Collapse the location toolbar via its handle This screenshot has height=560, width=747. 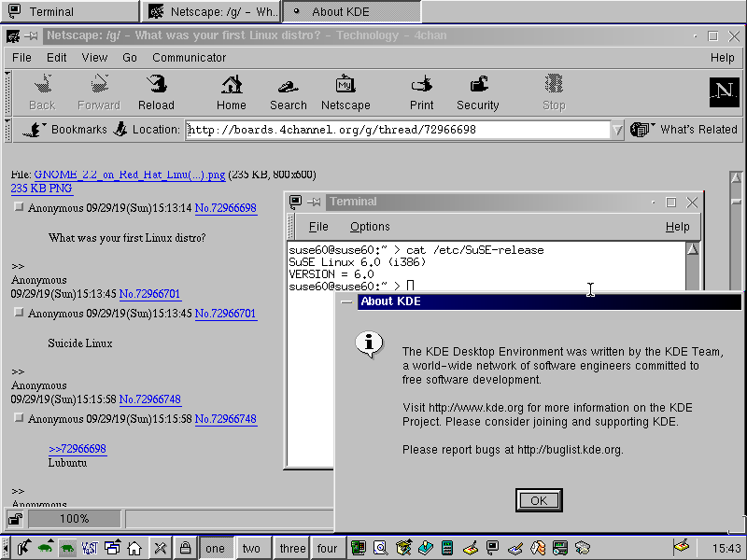(7, 130)
